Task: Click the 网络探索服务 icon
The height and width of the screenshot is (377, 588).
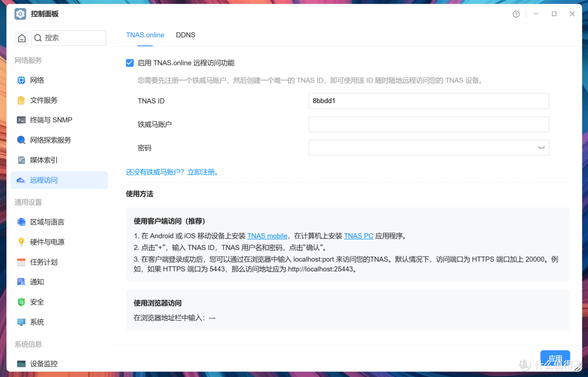Action: click(21, 140)
